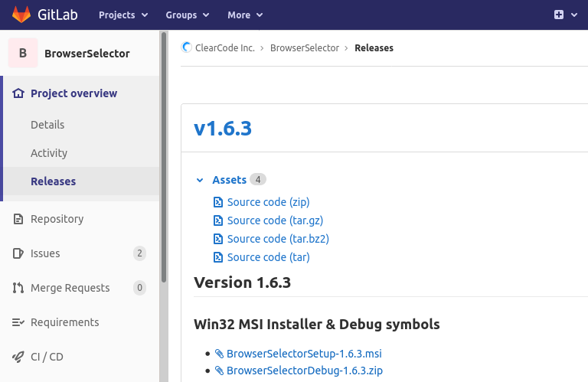Click the Source code (tar.gz) file icon
This screenshot has height=382, width=588.
click(x=218, y=220)
